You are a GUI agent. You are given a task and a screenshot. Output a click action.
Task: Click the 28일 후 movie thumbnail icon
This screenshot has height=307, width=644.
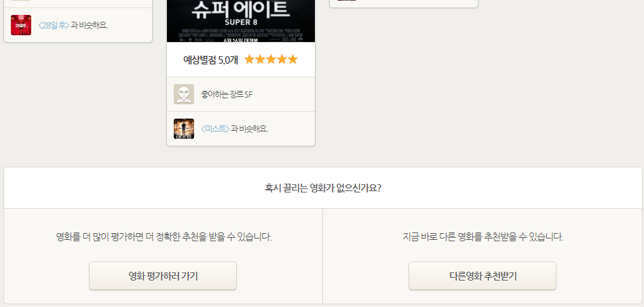21,25
